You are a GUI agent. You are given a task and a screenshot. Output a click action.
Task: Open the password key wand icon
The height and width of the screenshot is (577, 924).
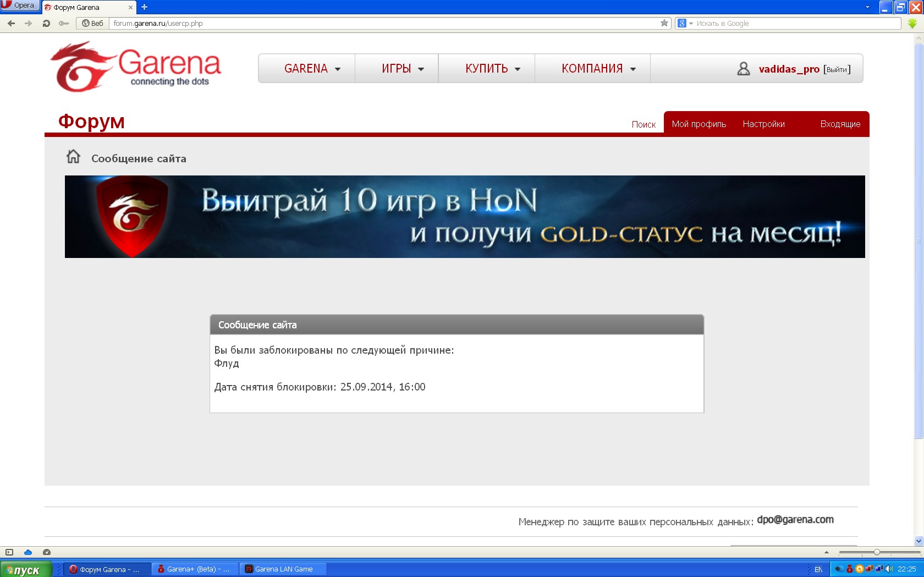(x=64, y=23)
